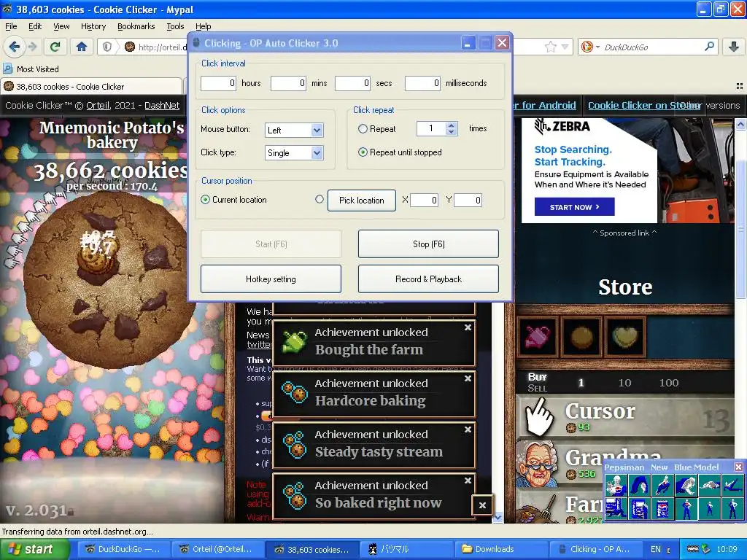The image size is (747, 560).
Task: Set store bulk amount to 1
Action: tap(581, 382)
